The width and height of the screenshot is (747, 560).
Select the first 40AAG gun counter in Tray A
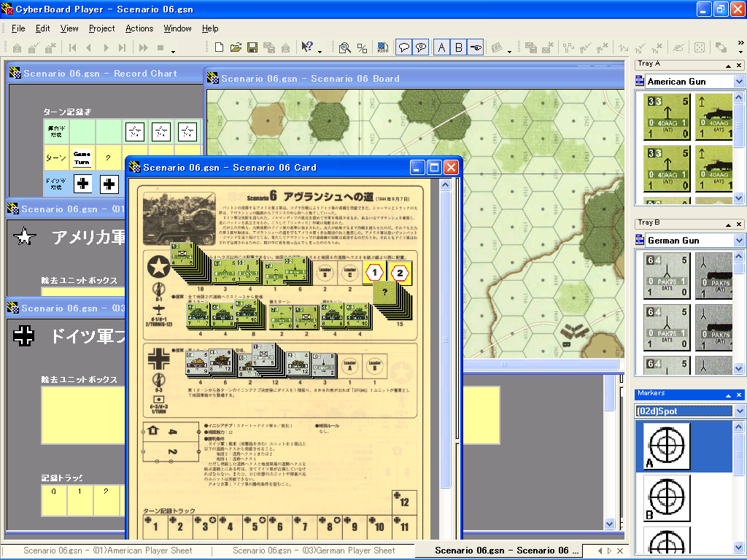(x=667, y=117)
